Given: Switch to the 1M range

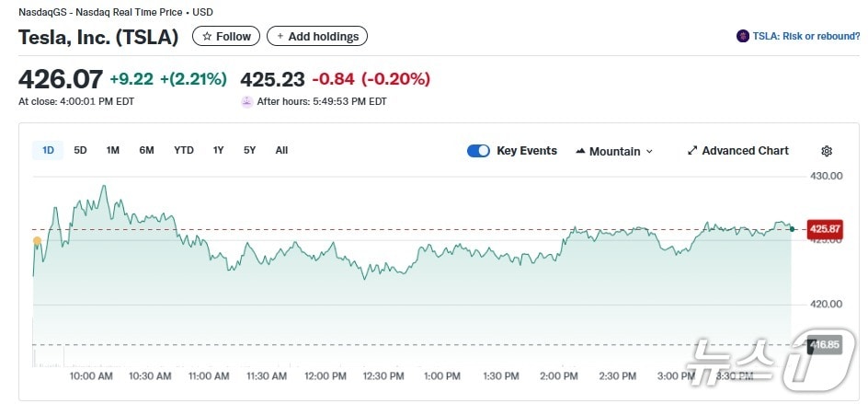Looking at the screenshot, I should tap(112, 150).
